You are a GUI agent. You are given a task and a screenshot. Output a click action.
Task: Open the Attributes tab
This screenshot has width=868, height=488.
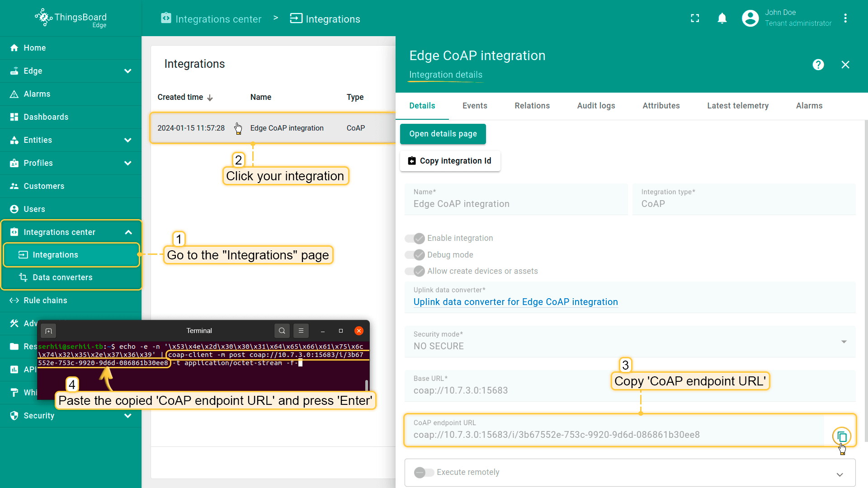(x=661, y=106)
